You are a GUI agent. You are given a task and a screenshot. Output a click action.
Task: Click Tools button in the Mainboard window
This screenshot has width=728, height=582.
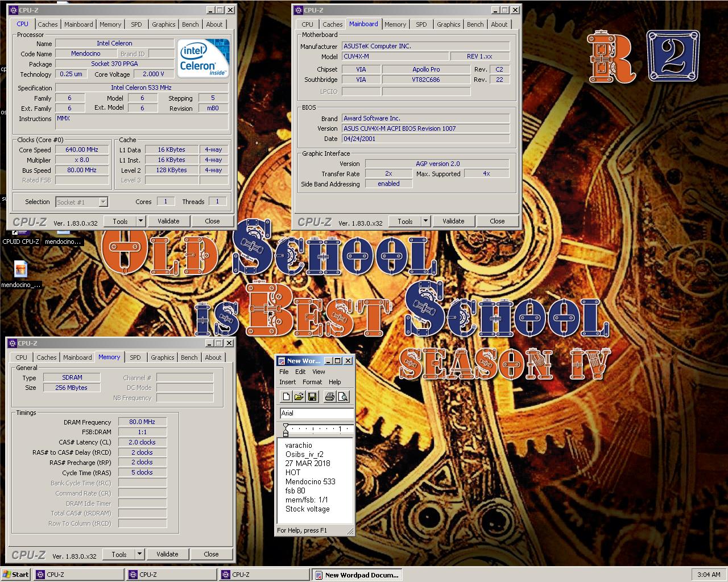[x=405, y=221]
